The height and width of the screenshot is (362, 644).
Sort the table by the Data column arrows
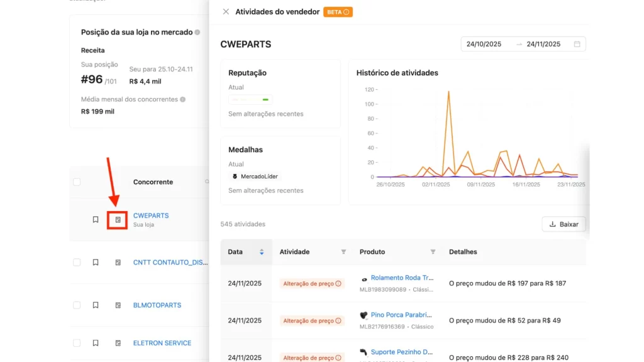point(262,251)
